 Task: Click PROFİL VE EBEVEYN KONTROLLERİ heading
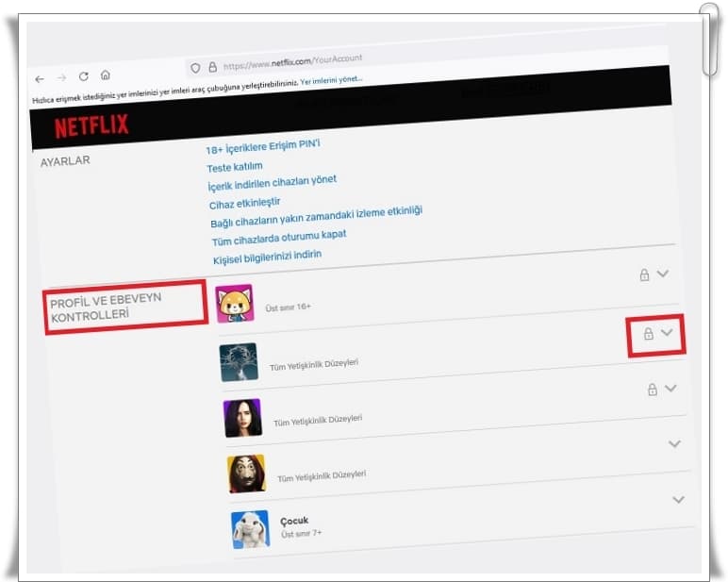pyautogui.click(x=107, y=308)
